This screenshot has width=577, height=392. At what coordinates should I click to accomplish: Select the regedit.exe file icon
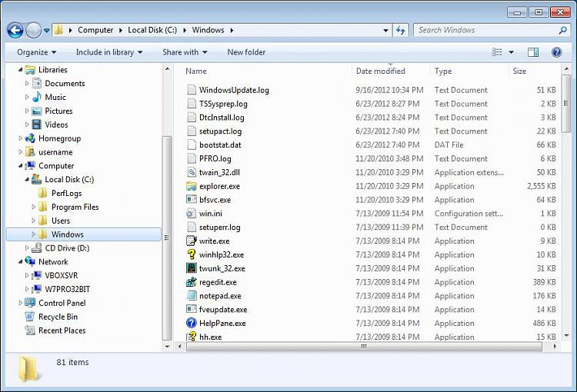point(192,282)
